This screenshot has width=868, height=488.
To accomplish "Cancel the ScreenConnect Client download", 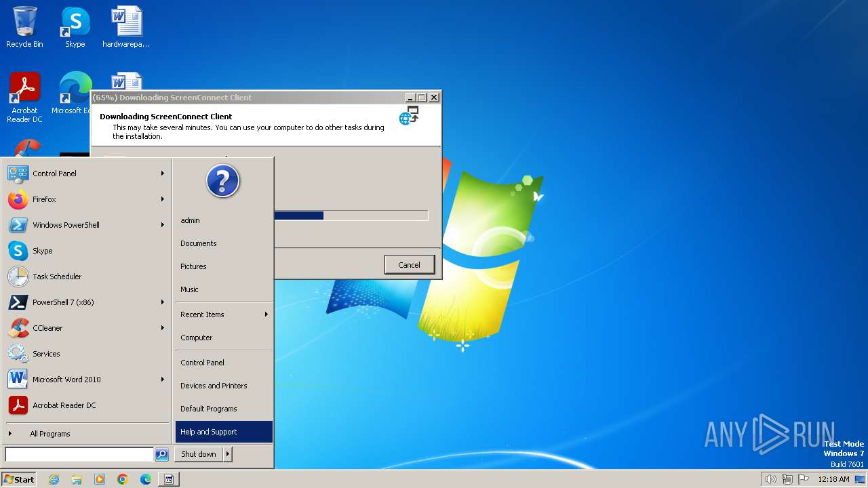I will coord(409,265).
